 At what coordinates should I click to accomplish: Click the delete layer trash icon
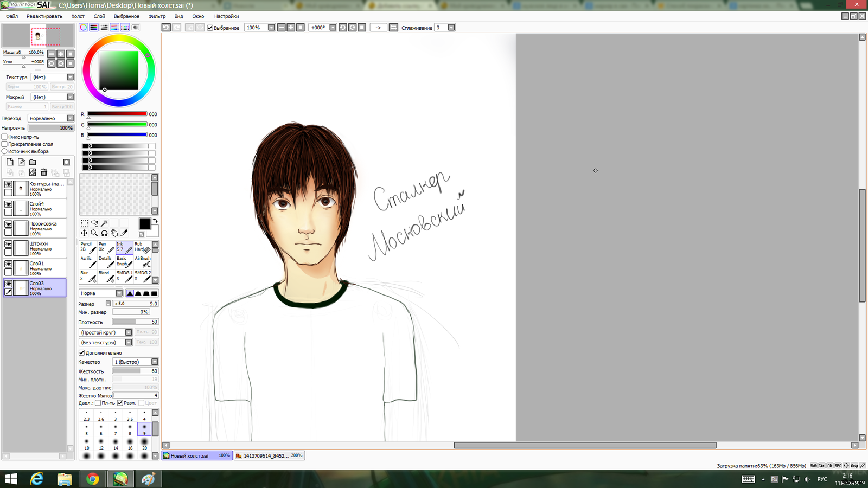[x=44, y=172]
